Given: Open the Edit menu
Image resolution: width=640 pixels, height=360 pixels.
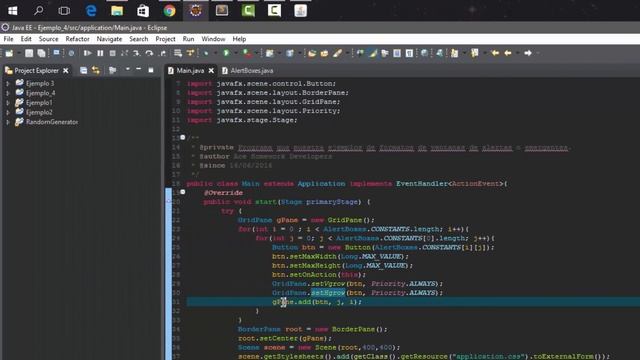Looking at the screenshot, I should [x=26, y=39].
